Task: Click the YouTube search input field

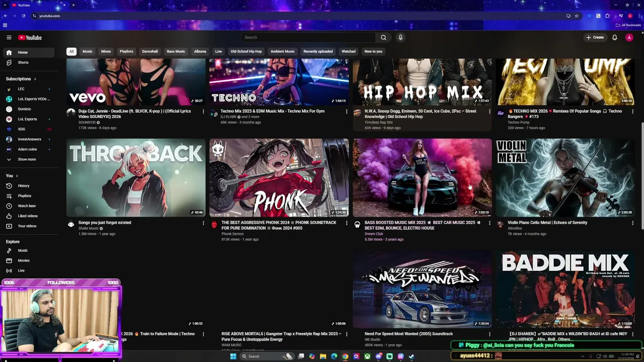Action: (x=308, y=37)
